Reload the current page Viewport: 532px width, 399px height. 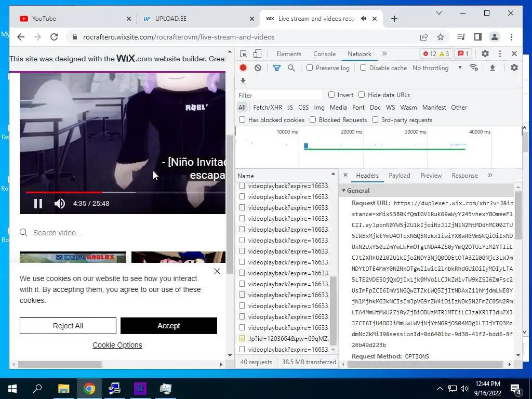54,37
